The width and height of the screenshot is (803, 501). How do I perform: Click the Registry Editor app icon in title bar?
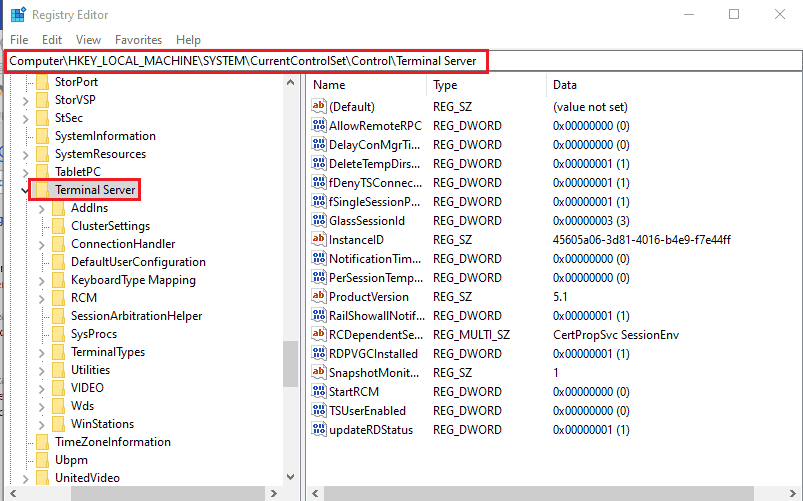tap(18, 14)
